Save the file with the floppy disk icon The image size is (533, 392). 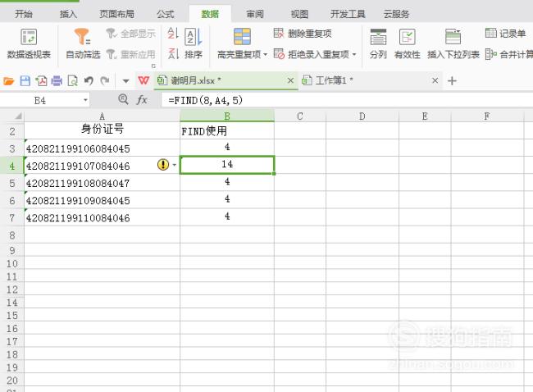25,81
